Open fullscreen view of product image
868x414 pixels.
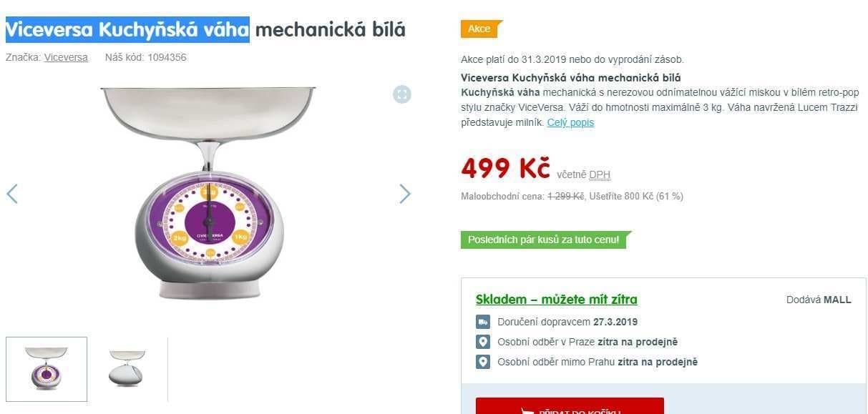pos(402,94)
